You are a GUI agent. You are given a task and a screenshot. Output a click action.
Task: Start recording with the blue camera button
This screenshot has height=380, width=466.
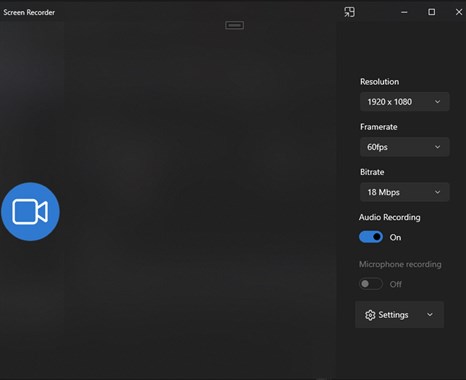(30, 212)
